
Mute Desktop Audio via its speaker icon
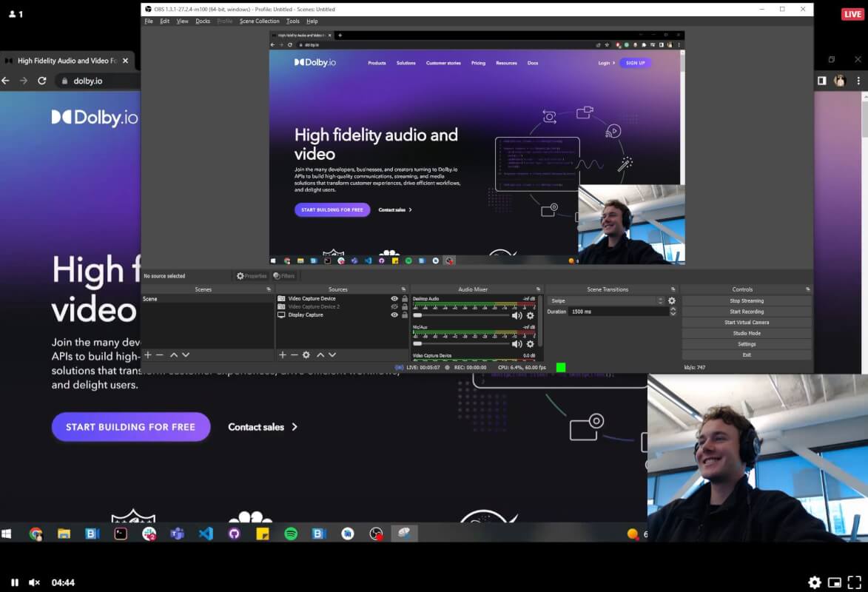click(517, 316)
